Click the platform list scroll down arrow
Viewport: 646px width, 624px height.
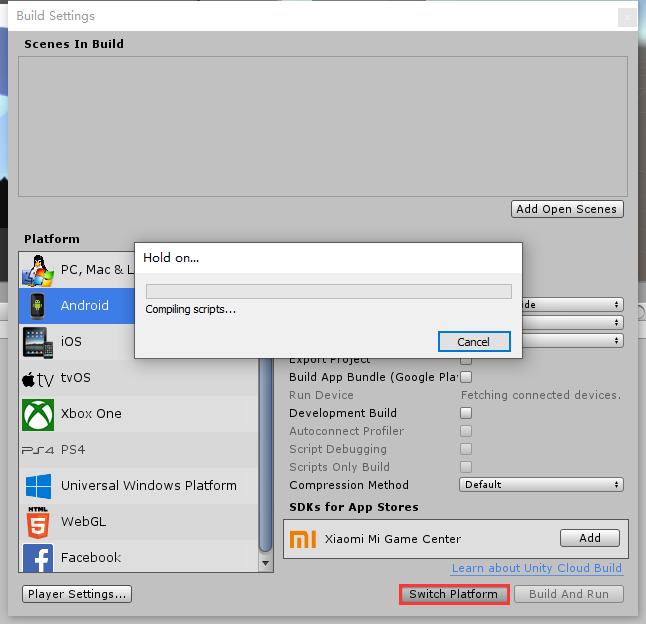pos(266,563)
